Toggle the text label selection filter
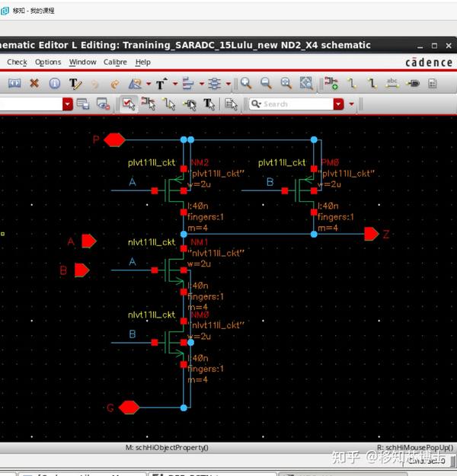This screenshot has width=457, height=476. (209, 104)
